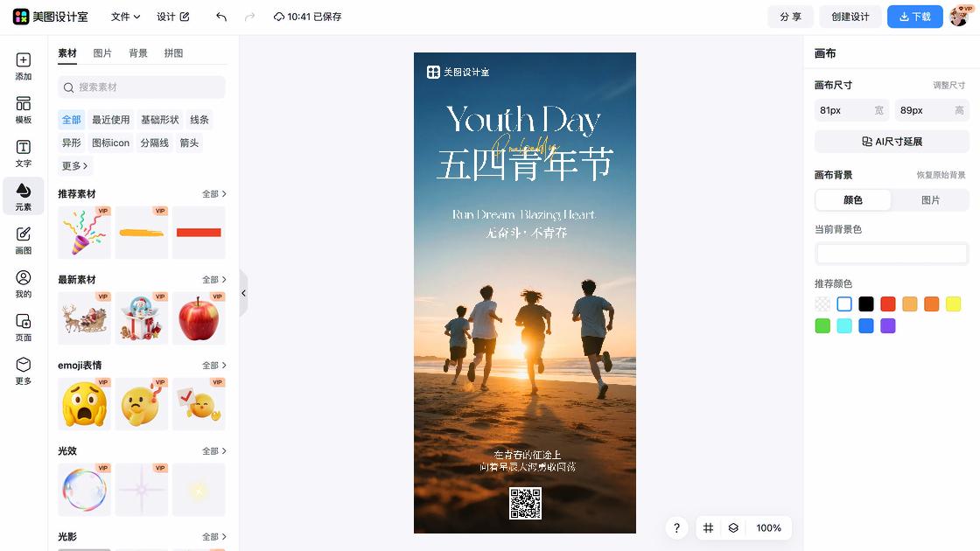980x551 pixels.
Task: Select the 线条 filter chip
Action: [x=199, y=119]
